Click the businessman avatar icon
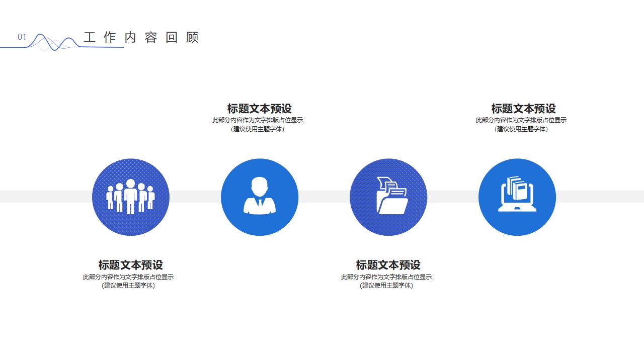This screenshot has width=644, height=362. coord(260,196)
